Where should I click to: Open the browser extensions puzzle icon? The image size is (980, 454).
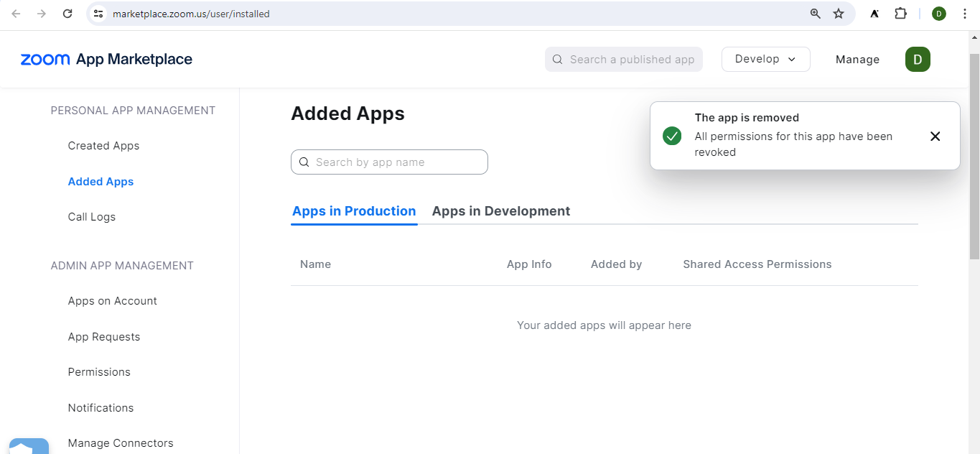(900, 14)
